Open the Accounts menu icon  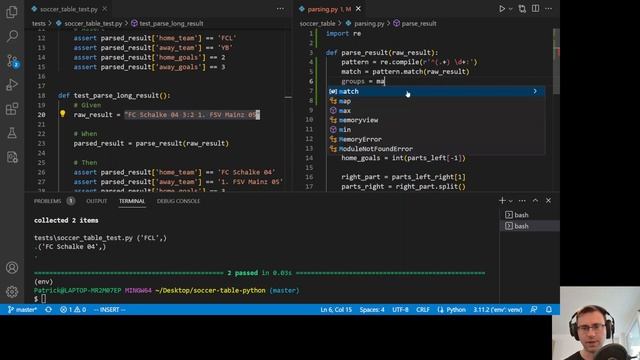click(12, 267)
